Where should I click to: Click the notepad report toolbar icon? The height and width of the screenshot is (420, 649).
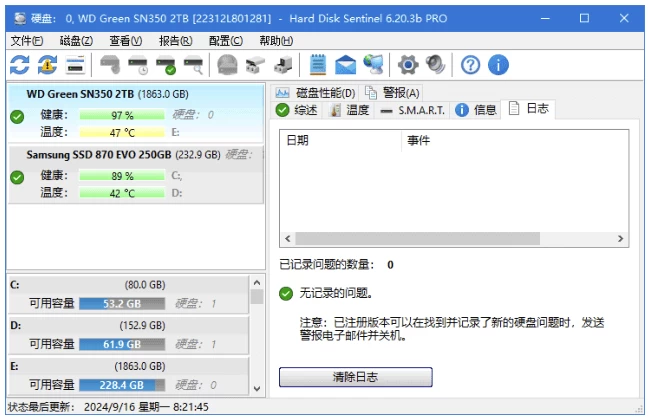point(318,65)
